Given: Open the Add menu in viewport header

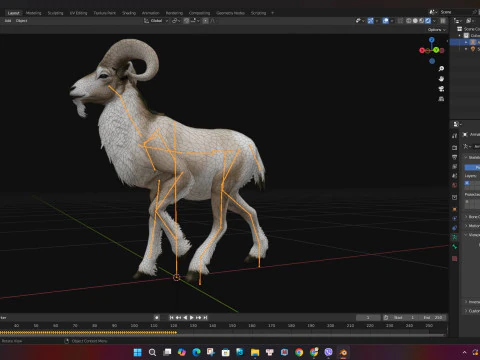Looking at the screenshot, I should (8, 21).
